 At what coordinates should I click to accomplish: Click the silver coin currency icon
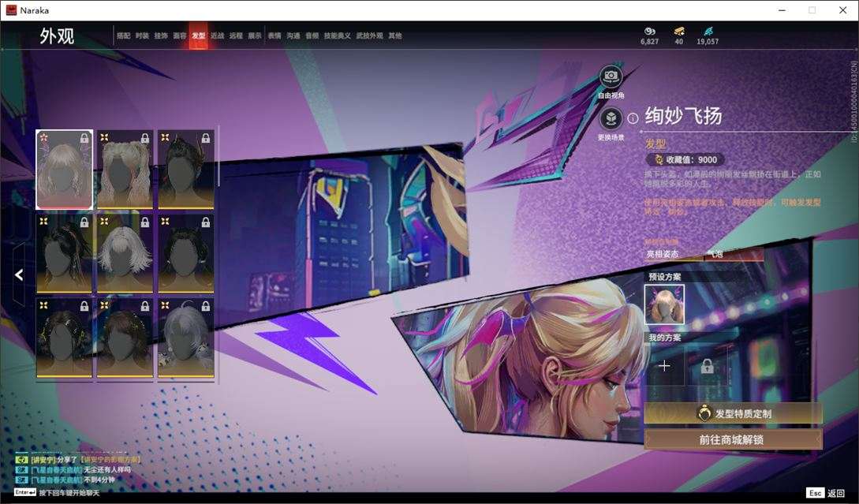pyautogui.click(x=650, y=32)
